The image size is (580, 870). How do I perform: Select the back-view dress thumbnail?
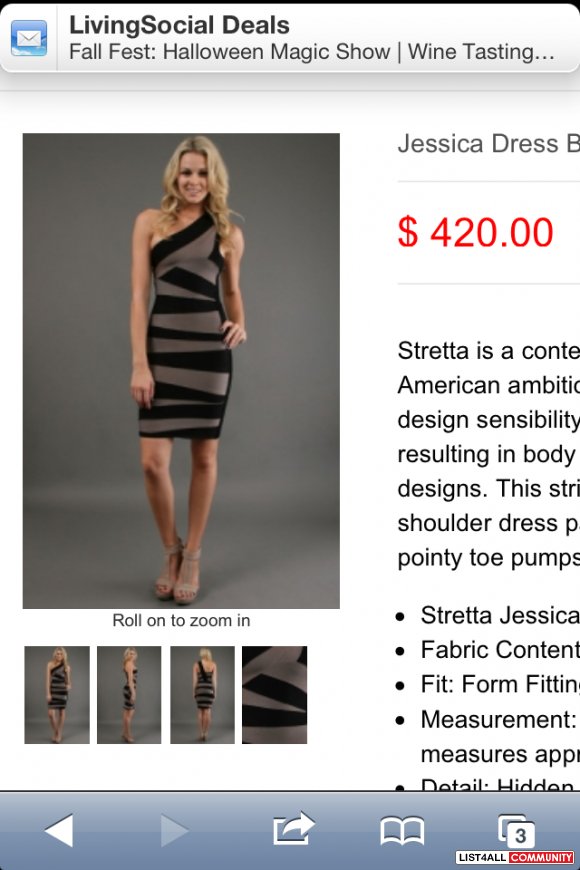pos(202,695)
